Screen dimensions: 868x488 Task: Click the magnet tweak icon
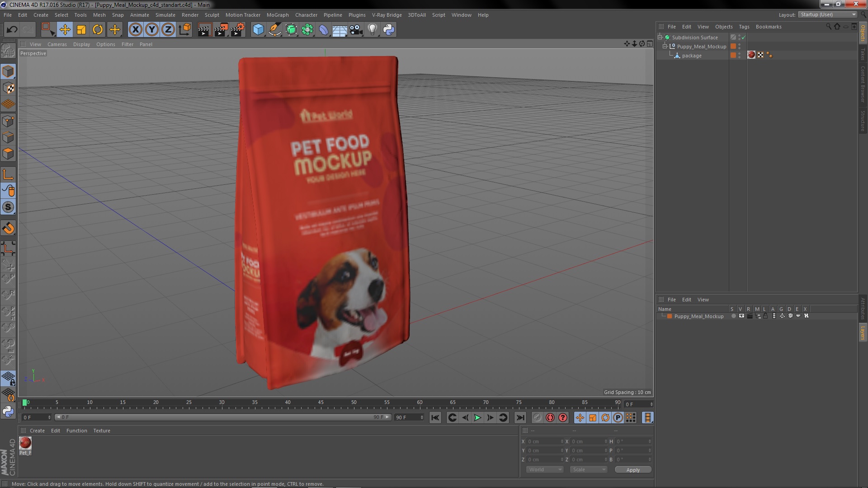click(8, 228)
